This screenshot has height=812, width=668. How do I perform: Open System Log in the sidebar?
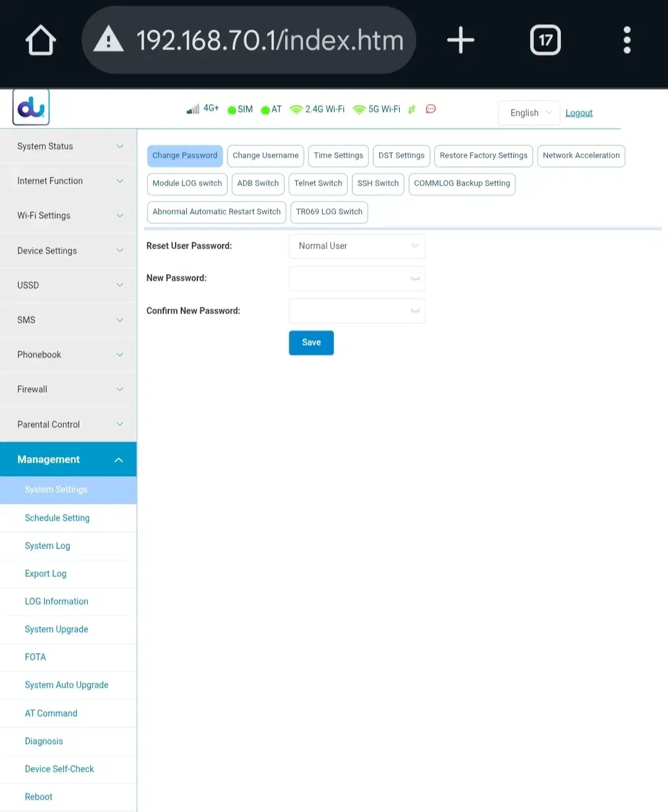(x=68, y=546)
